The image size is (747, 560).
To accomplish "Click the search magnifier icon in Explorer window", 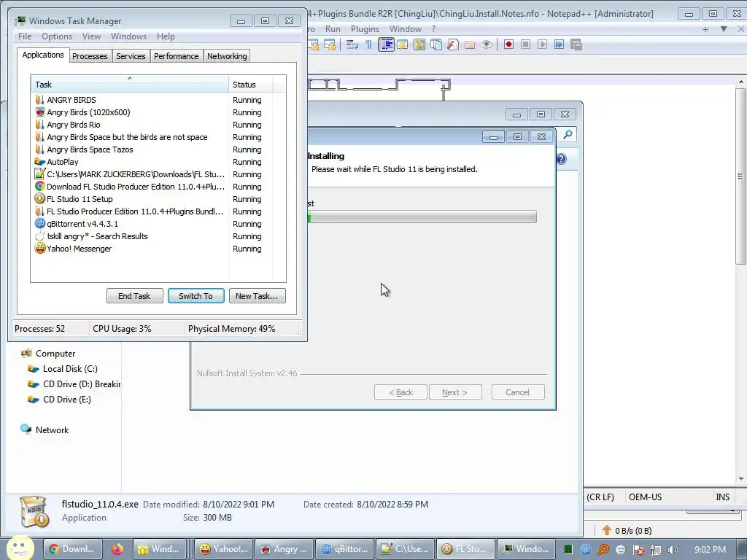I will click(568, 135).
